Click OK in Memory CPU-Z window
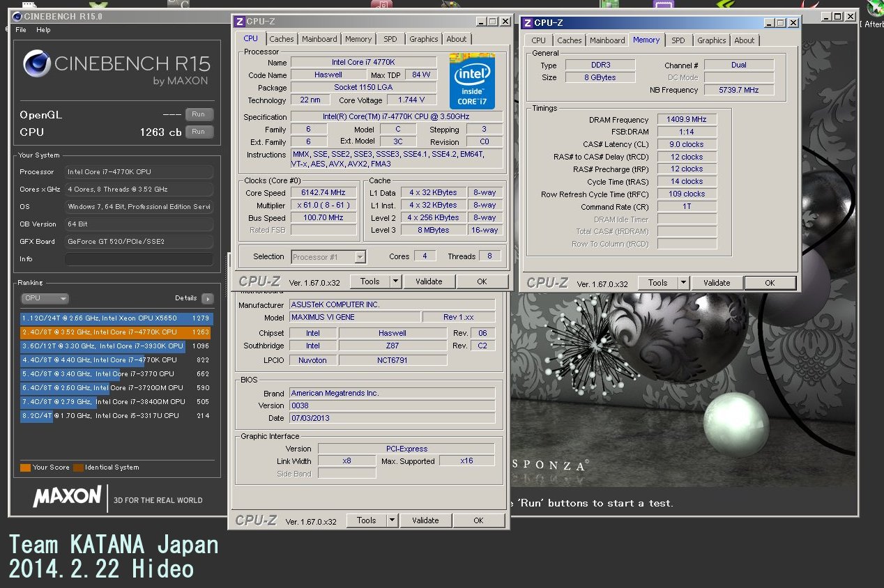This screenshot has height=588, width=884. [770, 283]
